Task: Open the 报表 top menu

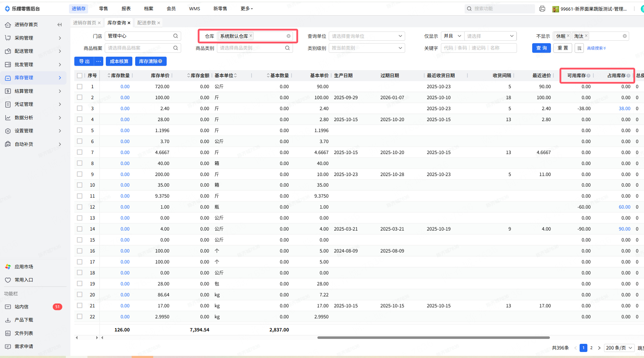Action: pos(126,8)
